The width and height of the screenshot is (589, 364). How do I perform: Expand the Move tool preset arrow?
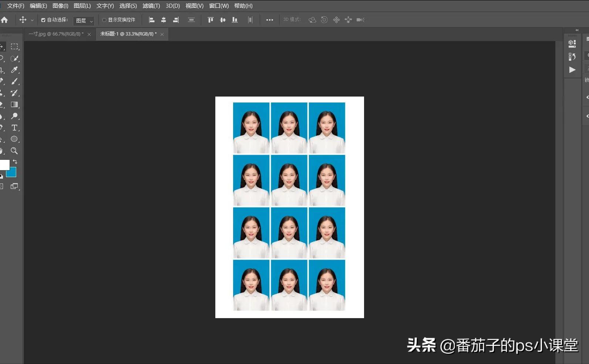tap(32, 20)
